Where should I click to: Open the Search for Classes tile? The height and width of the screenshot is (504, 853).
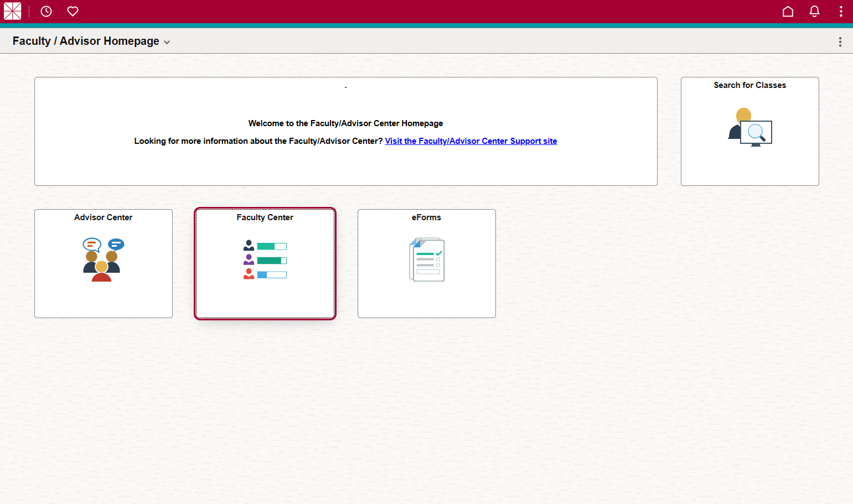coord(749,131)
